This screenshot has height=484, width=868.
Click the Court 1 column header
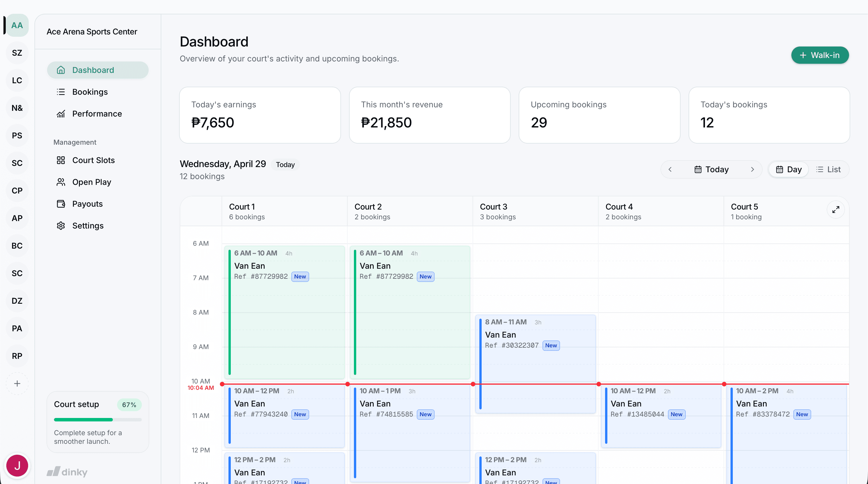[284, 211]
